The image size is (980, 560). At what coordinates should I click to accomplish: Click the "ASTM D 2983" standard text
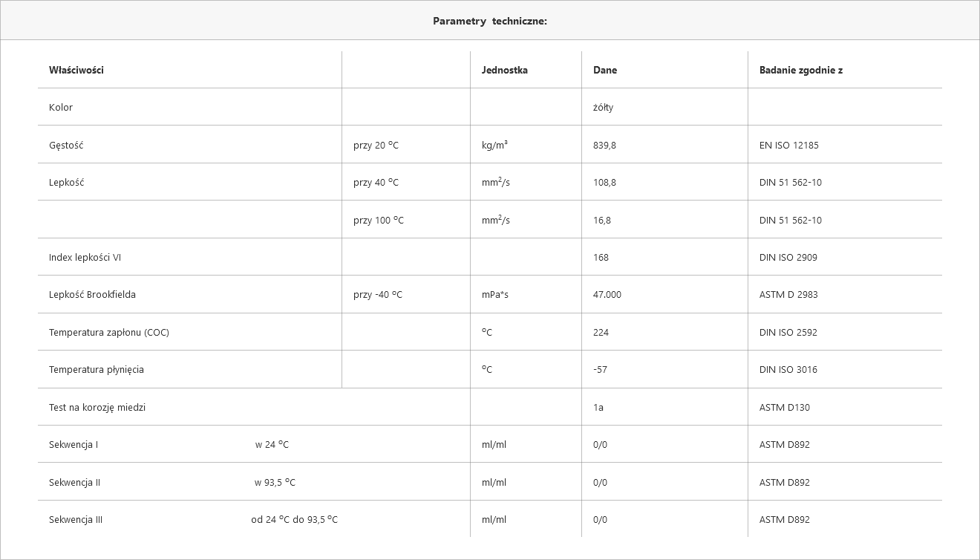789,294
